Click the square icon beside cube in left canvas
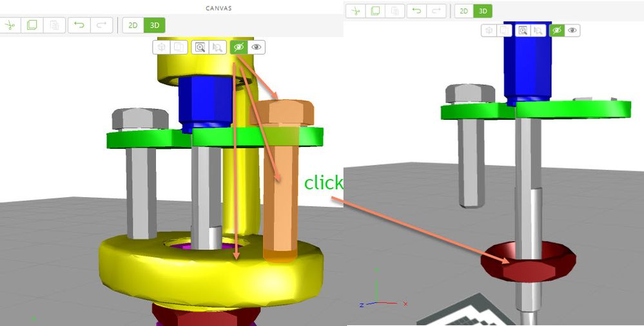Viewport: 644px width, 326px height. click(179, 47)
